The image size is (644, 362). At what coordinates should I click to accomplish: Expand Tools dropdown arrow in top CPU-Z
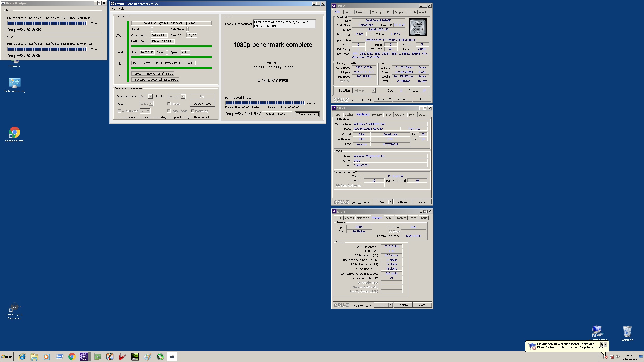[390, 99]
